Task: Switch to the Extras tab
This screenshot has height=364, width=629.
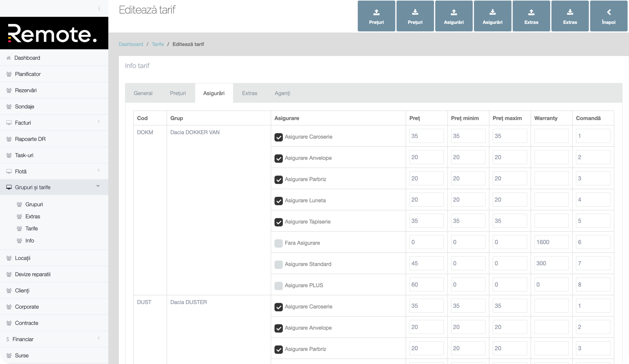Action: click(249, 93)
